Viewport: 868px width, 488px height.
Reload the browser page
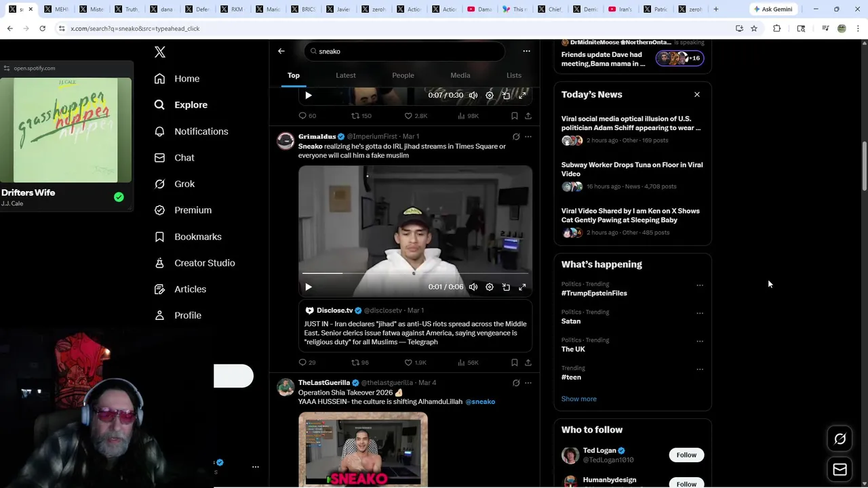42,28
